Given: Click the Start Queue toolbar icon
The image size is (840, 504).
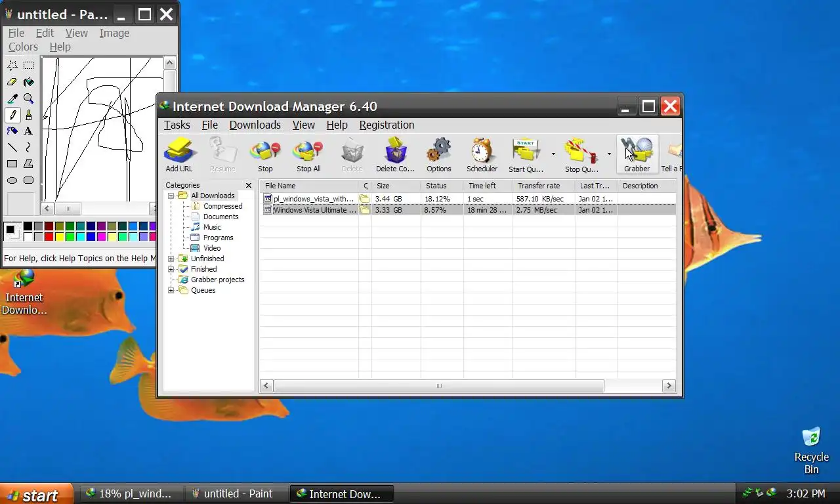Looking at the screenshot, I should pos(526,155).
